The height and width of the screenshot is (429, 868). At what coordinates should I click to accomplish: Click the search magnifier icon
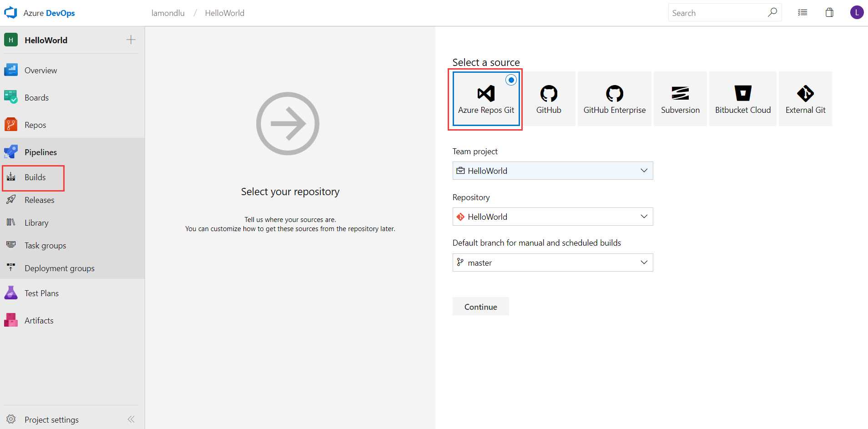tap(772, 12)
